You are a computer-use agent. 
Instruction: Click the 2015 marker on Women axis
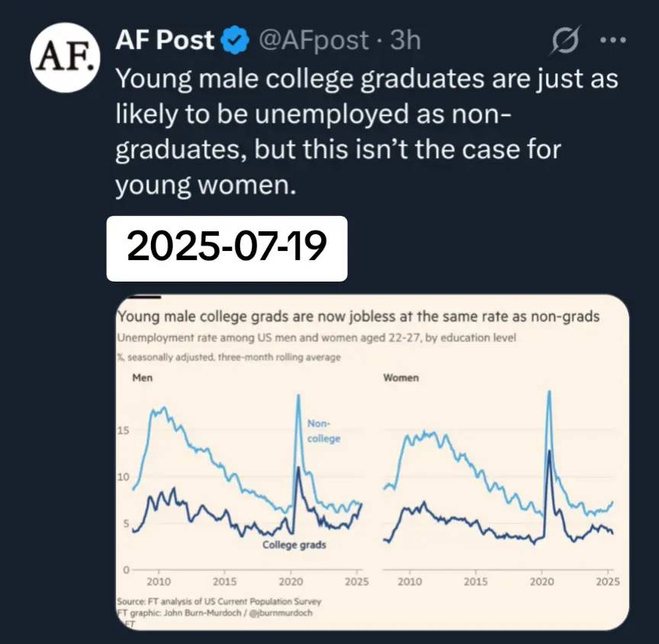coord(476,581)
